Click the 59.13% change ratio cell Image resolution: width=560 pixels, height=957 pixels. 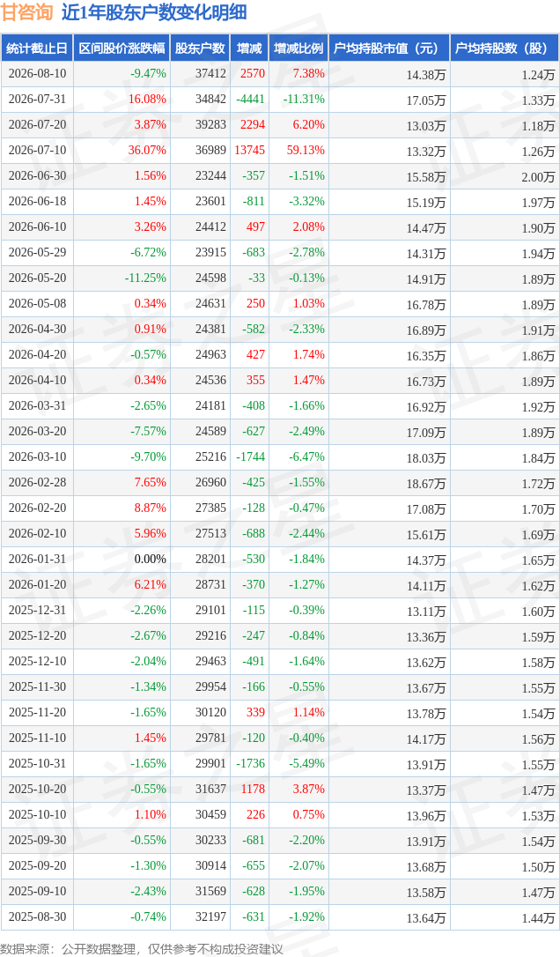[306, 150]
